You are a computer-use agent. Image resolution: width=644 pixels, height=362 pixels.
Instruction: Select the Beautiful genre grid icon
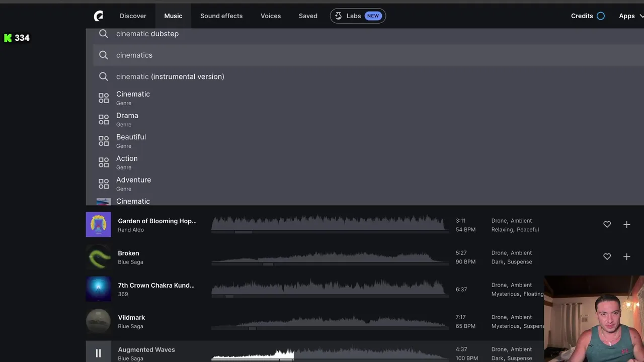point(104,141)
